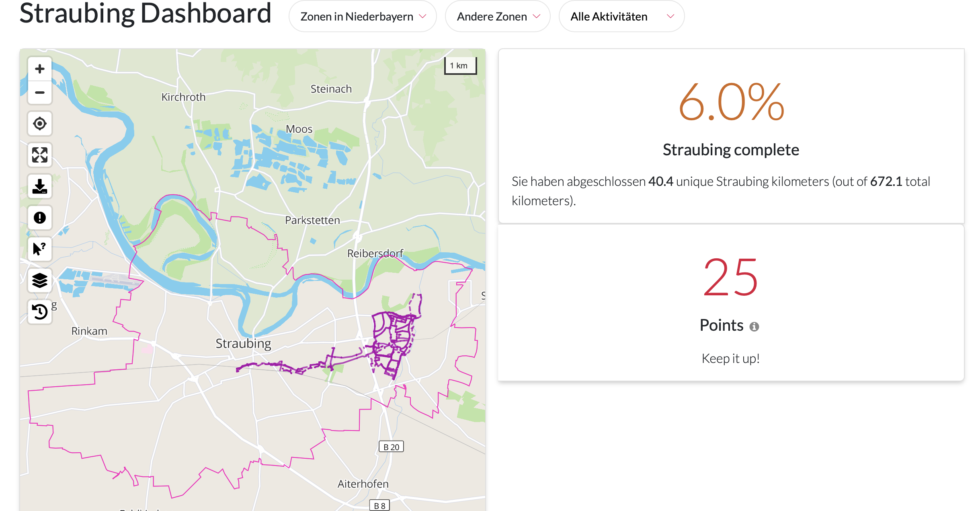Image resolution: width=980 pixels, height=511 pixels.
Task: Select the cursor question-mark query tool
Action: click(x=40, y=249)
